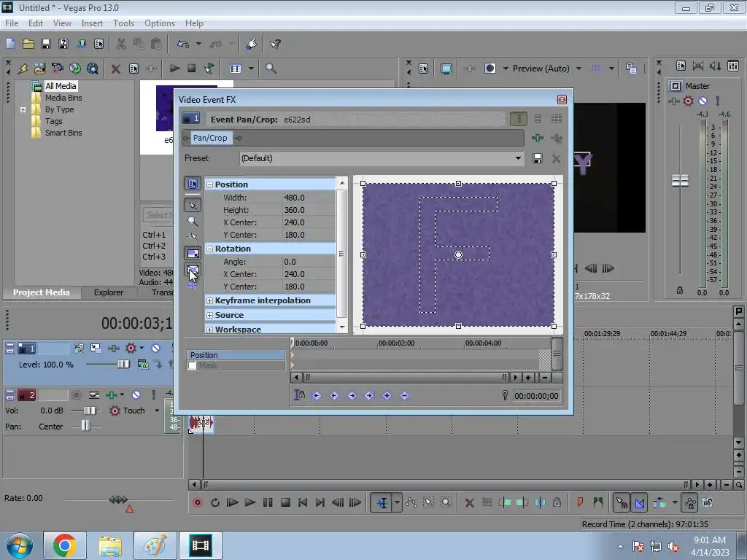Collapse the Rotation property group
This screenshot has height=560, width=747.
coord(209,249)
